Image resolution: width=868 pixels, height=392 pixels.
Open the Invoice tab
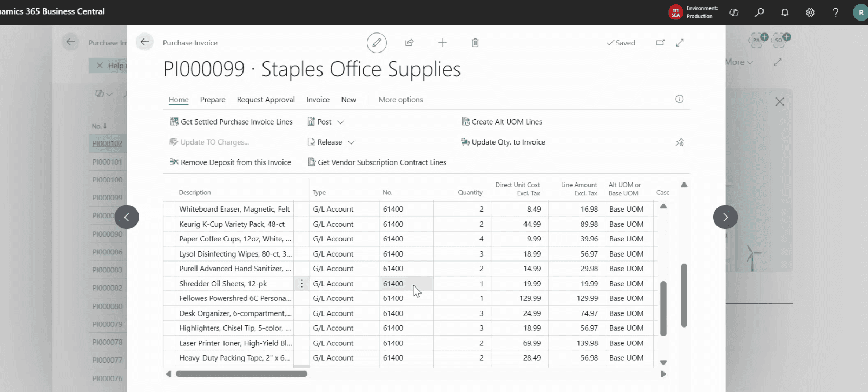coord(318,100)
